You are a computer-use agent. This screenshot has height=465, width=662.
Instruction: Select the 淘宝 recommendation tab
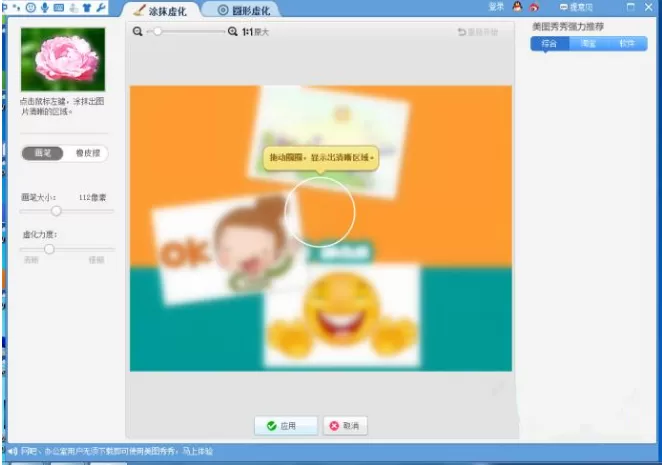click(588, 44)
